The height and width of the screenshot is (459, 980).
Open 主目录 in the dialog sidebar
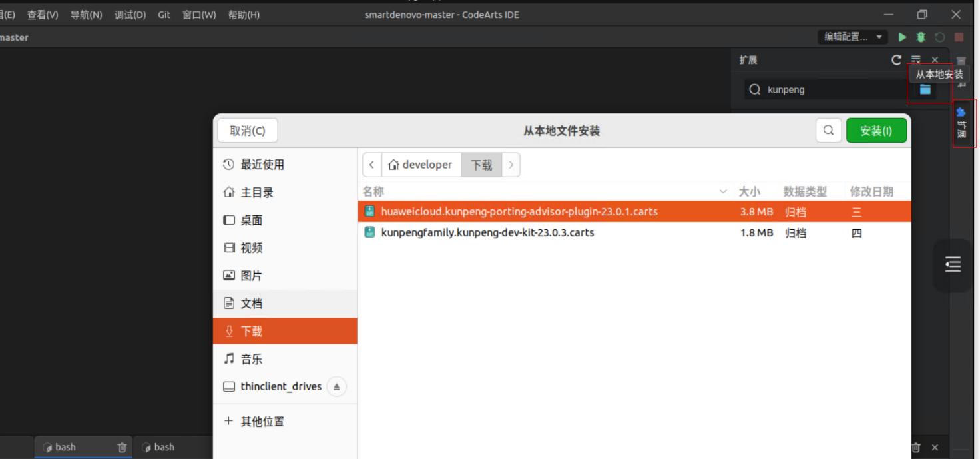tap(285, 193)
